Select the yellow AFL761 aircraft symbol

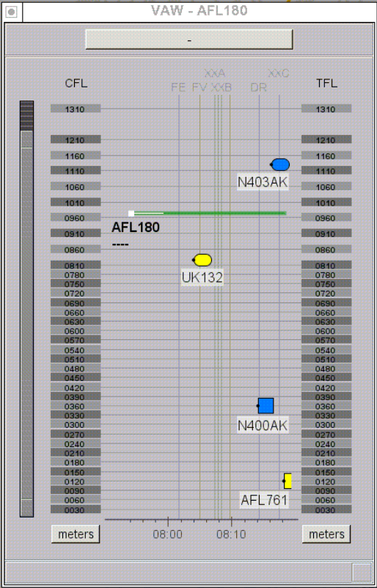coord(287,481)
